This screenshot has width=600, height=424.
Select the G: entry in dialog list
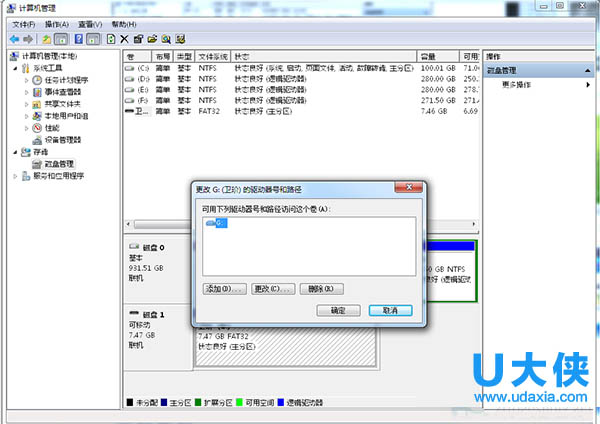[217, 223]
